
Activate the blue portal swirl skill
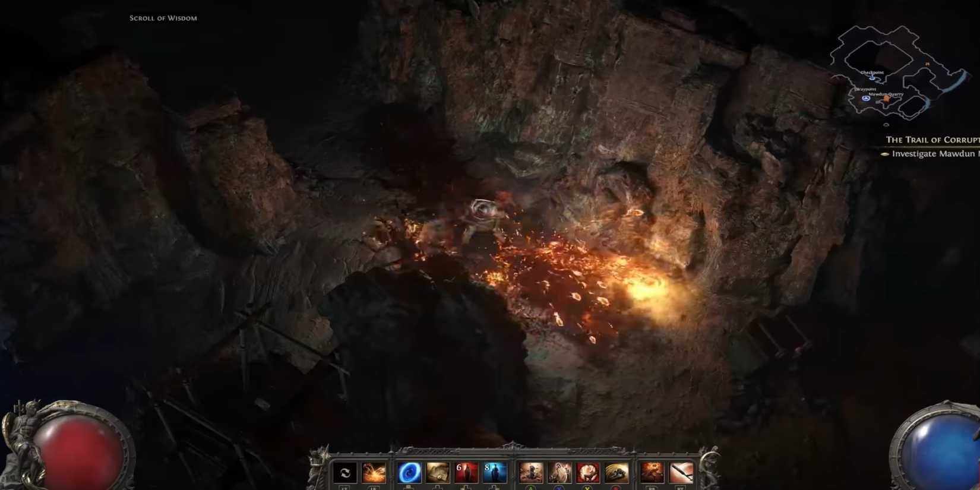tap(409, 473)
